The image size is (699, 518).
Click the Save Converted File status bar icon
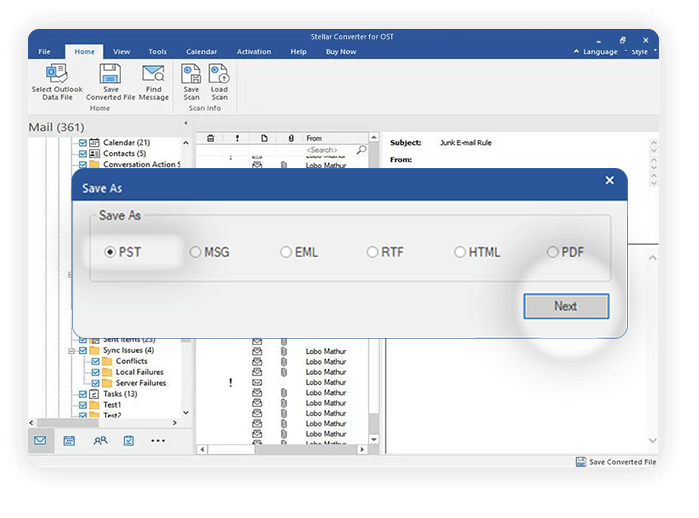coord(581,462)
